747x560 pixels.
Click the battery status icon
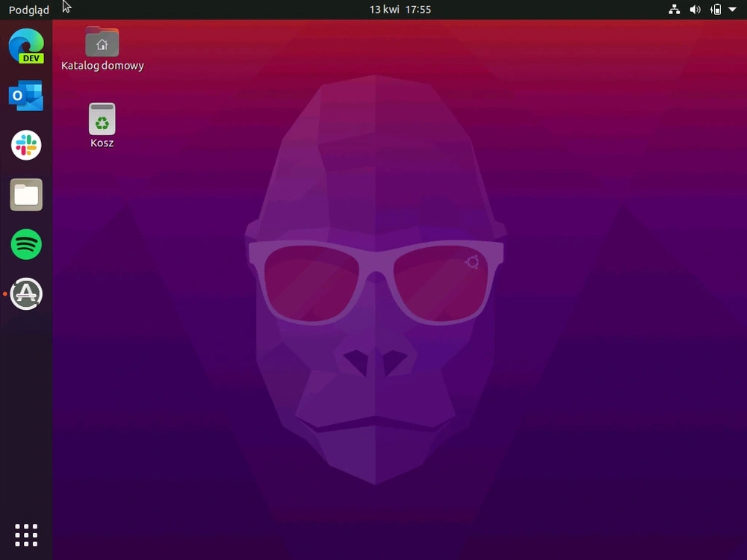click(x=716, y=10)
